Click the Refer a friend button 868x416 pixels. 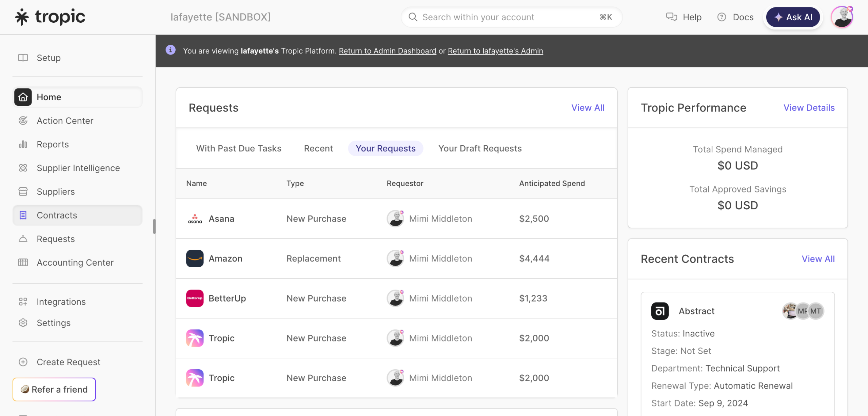(x=54, y=390)
